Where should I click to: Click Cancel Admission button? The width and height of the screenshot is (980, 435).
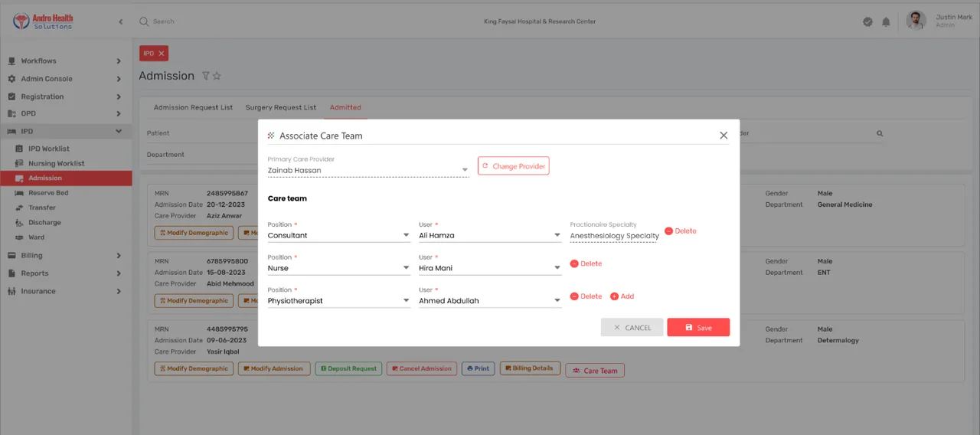(422, 368)
